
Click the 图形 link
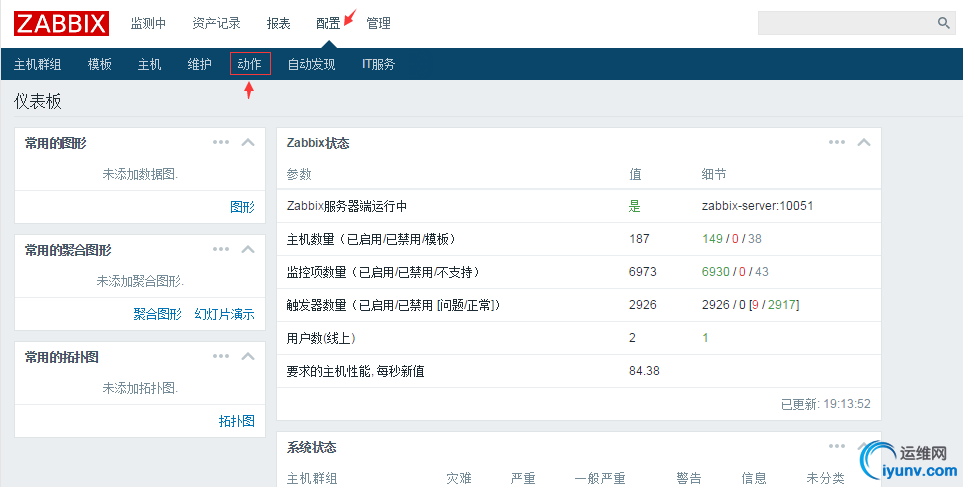point(242,207)
